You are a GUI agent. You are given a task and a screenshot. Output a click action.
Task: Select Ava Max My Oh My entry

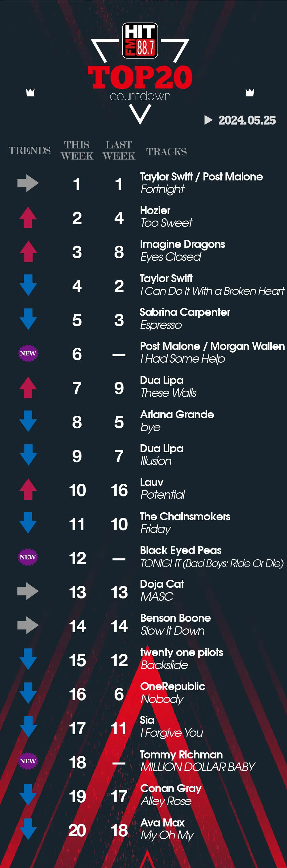point(167,829)
